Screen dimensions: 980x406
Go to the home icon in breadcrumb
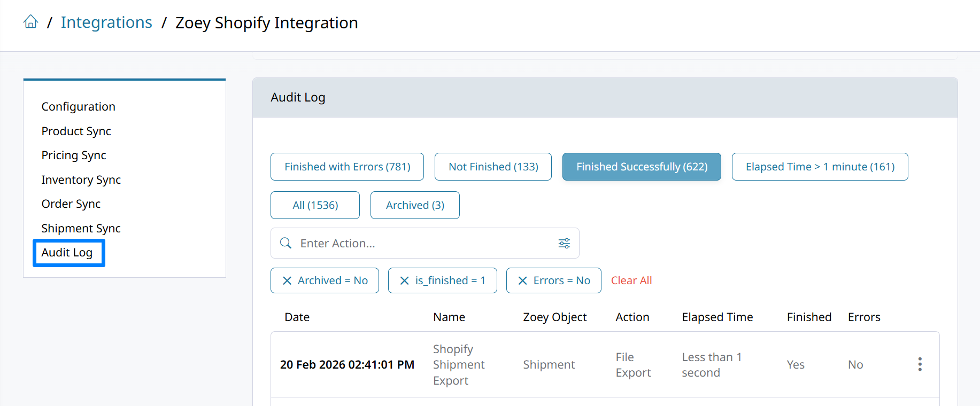pos(31,22)
